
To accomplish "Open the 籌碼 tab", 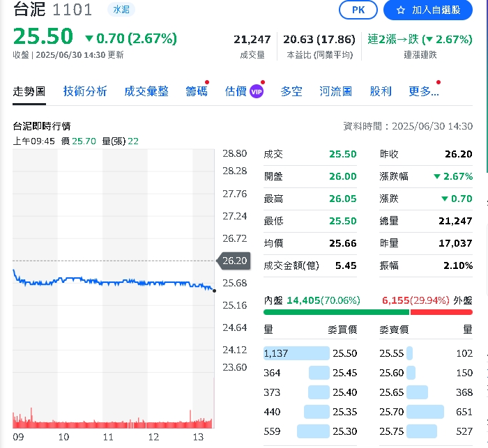I will (197, 91).
